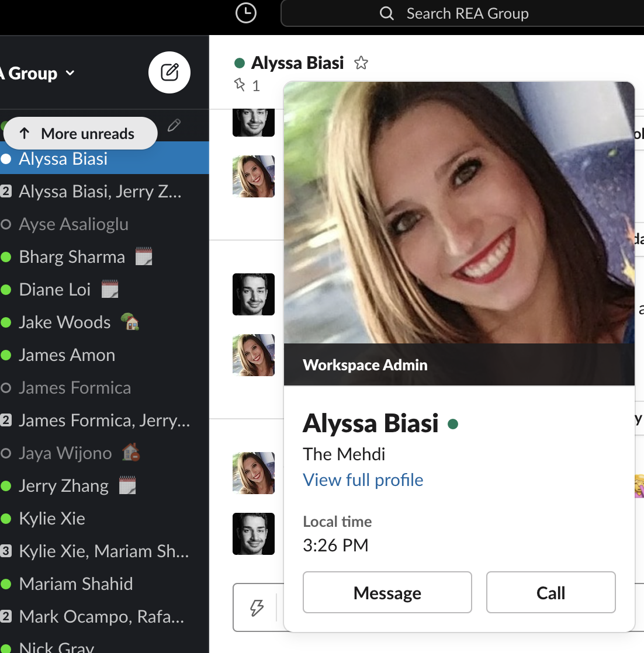Click the edit pencil icon near More unreads
644x653 pixels.
[x=174, y=125]
